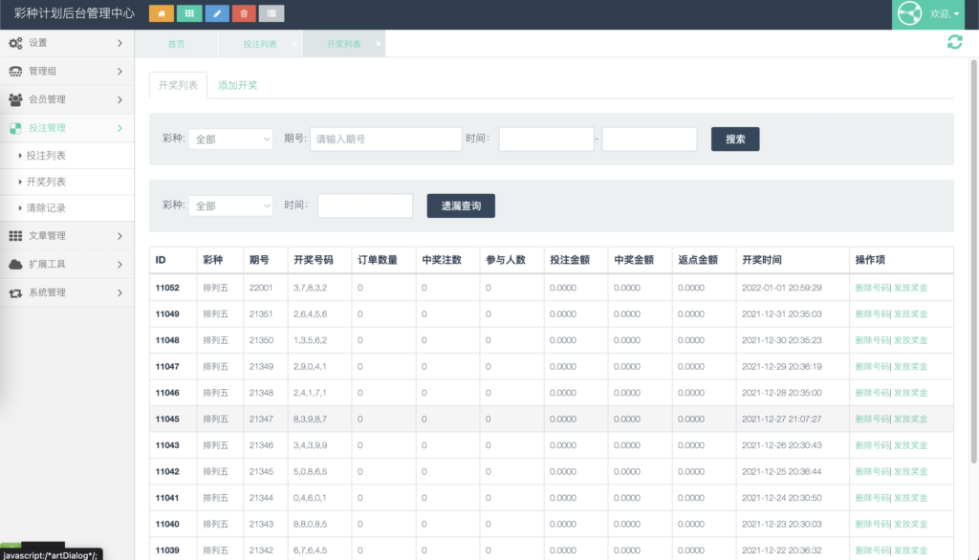Click the green refresh icon at top right
979x560 pixels.
(x=953, y=42)
